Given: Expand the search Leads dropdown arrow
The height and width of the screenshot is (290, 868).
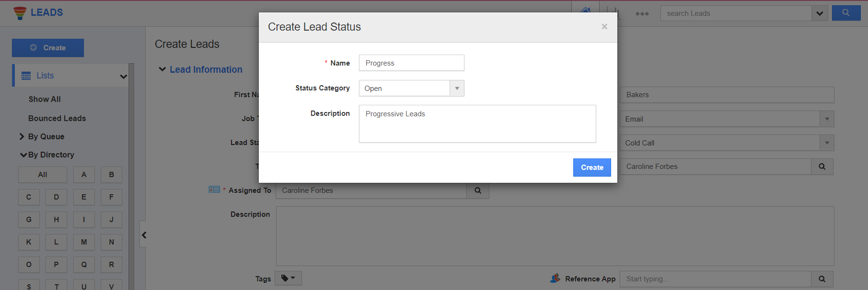Looking at the screenshot, I should click(820, 13).
